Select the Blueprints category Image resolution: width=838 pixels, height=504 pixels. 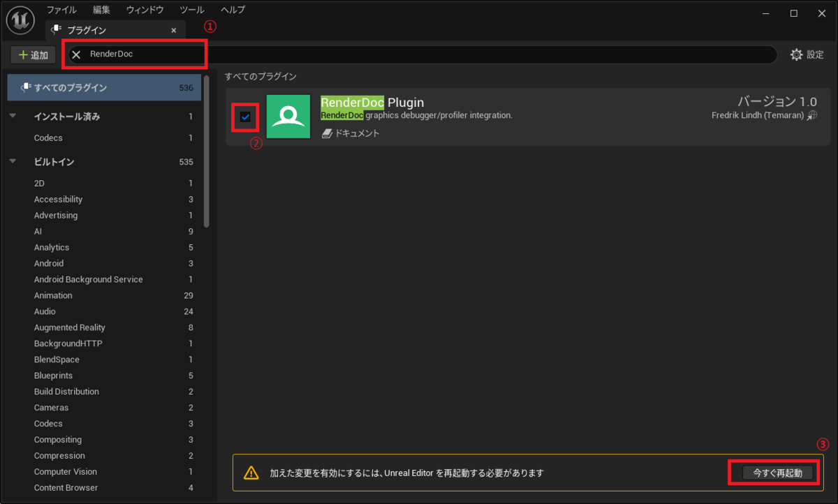click(x=104, y=376)
